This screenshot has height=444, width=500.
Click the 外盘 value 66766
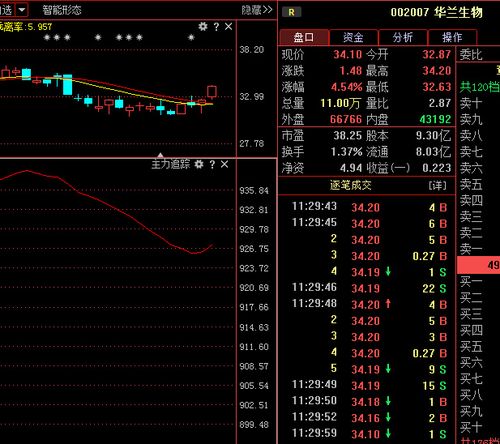coord(346,119)
